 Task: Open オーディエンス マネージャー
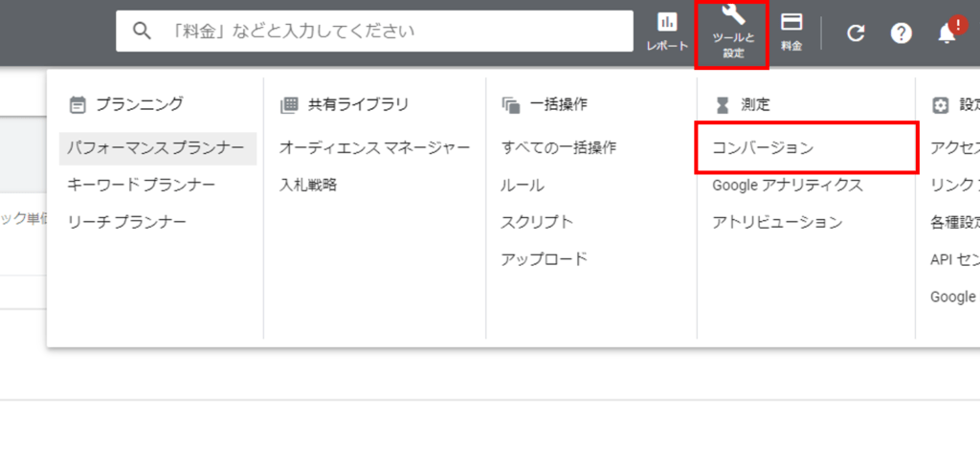tap(374, 148)
